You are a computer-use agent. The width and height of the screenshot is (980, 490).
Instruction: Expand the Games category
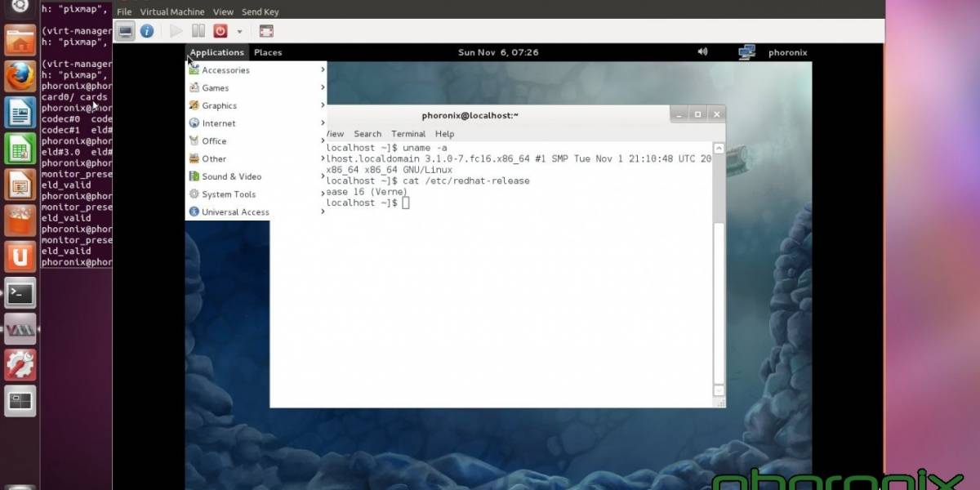click(x=256, y=88)
